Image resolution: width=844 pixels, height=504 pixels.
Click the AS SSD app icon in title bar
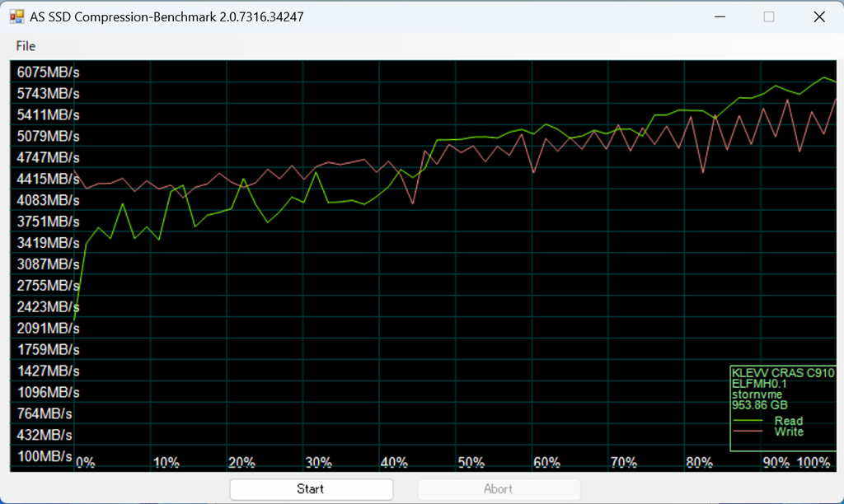click(16, 16)
